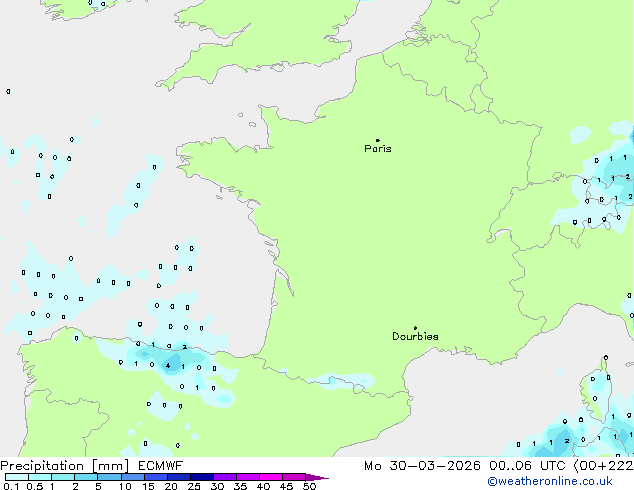634x490 pixels.
Task: Click the ECMWF model label
Action: click(161, 466)
